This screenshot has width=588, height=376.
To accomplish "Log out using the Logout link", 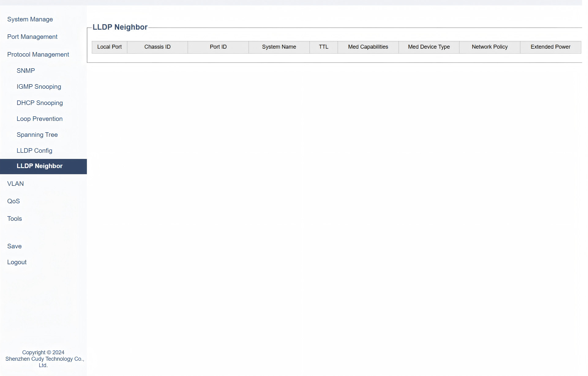I will pyautogui.click(x=17, y=262).
